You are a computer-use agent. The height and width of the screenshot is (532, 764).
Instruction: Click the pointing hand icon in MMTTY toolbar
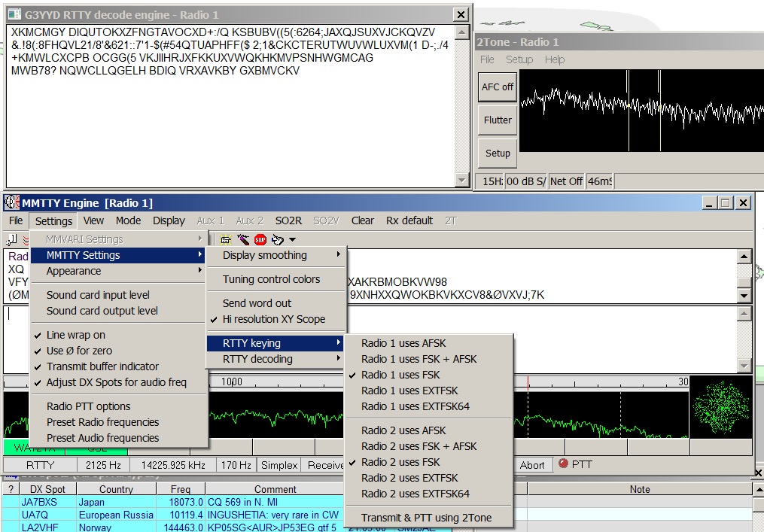278,239
